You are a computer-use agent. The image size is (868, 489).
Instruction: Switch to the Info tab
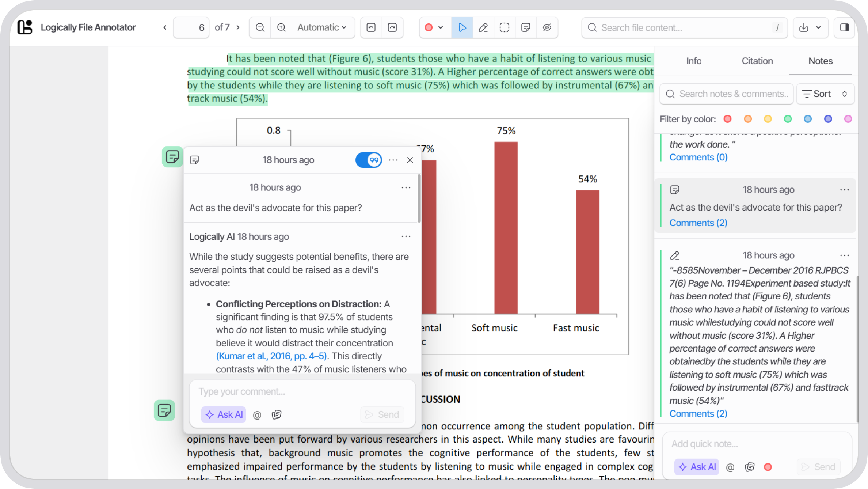coord(694,61)
